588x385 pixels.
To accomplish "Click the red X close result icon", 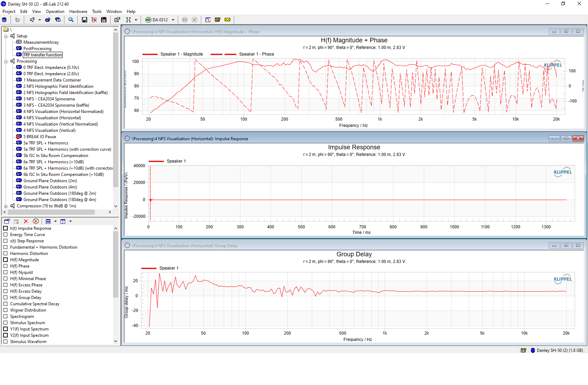I will tap(26, 221).
